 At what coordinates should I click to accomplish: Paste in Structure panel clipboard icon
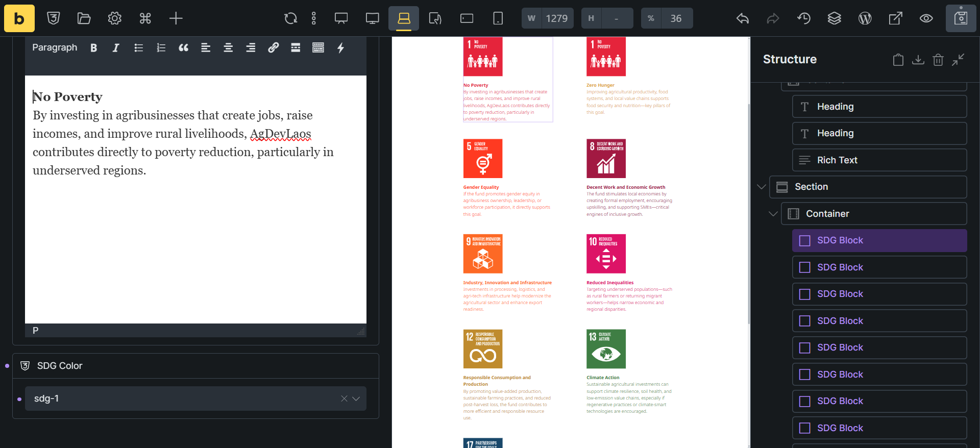[898, 60]
